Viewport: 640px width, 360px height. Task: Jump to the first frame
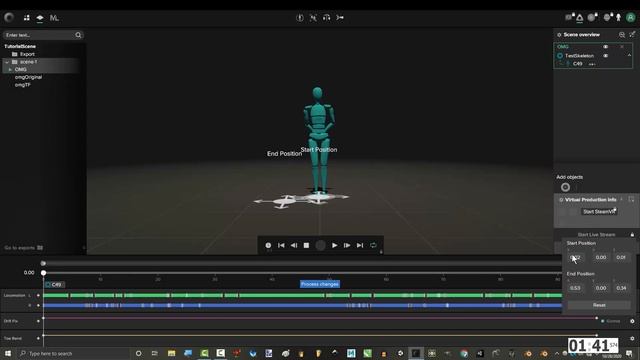coord(281,245)
